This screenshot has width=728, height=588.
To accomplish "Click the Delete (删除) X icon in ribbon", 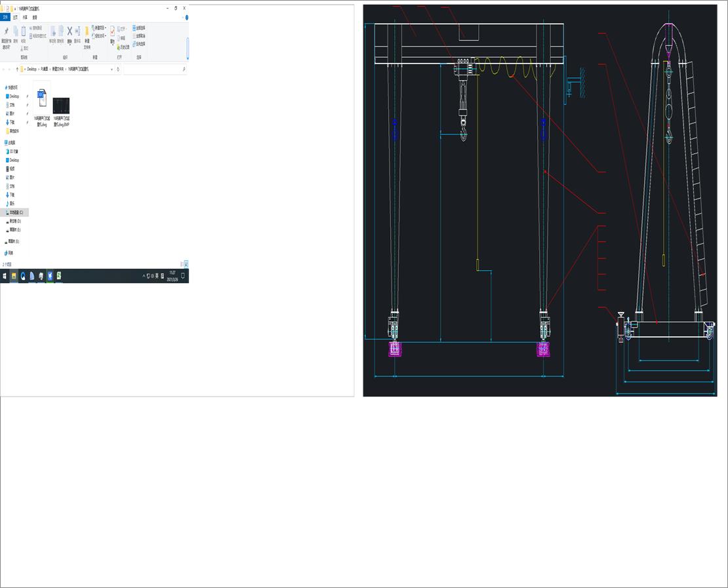I will (x=70, y=31).
